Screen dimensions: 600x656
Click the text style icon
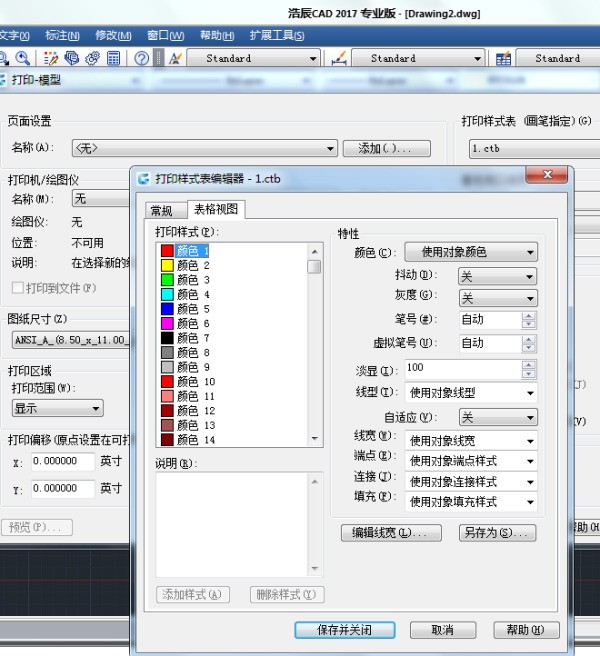(x=175, y=58)
